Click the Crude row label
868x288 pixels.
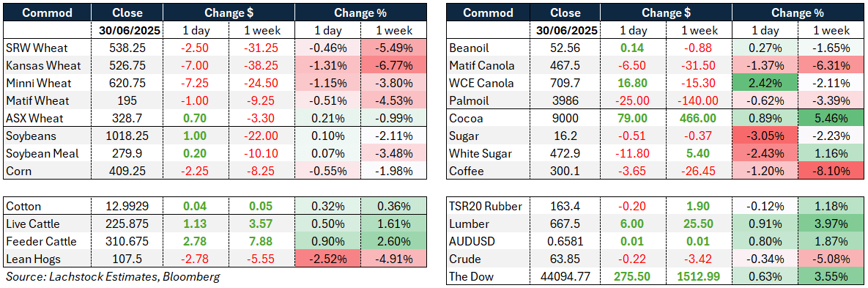coord(464,259)
